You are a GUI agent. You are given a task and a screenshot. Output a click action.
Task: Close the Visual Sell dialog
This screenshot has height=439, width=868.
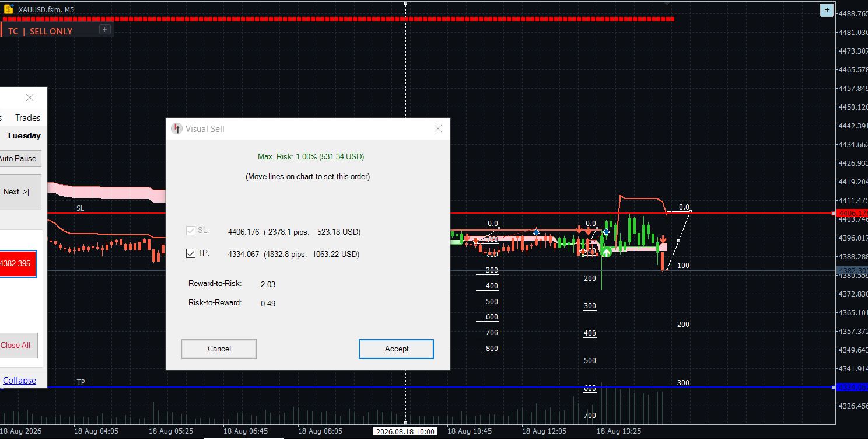(438, 128)
